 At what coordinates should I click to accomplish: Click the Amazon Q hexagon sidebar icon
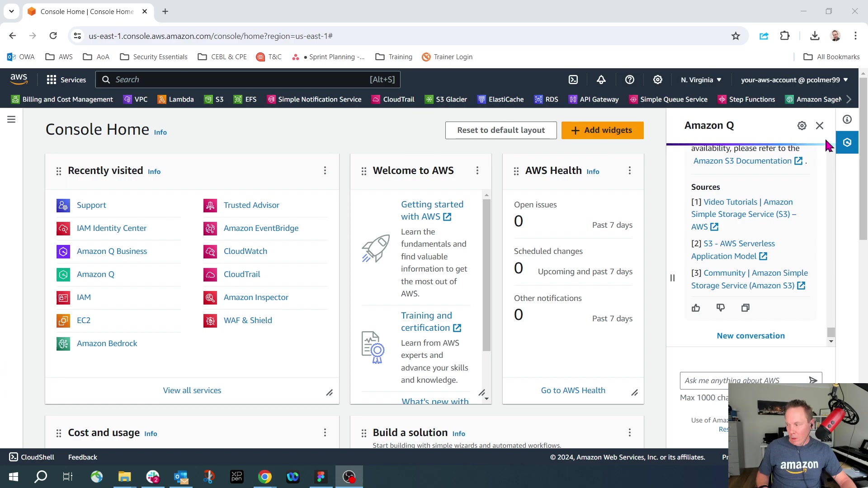point(847,142)
